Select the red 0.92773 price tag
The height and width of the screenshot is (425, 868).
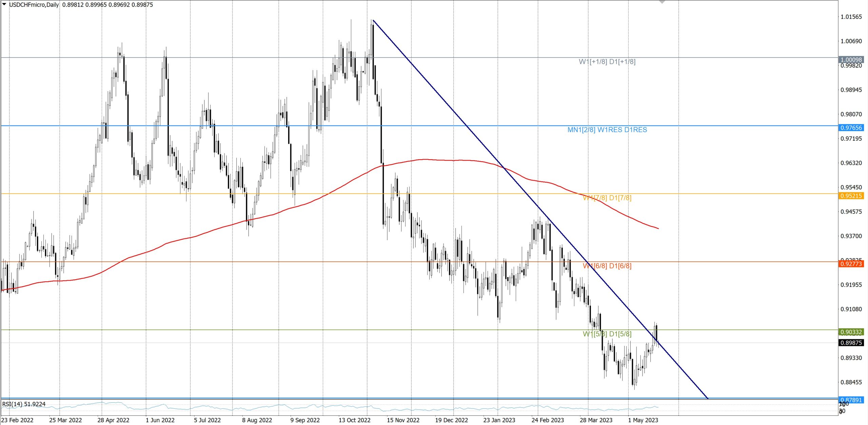point(851,264)
